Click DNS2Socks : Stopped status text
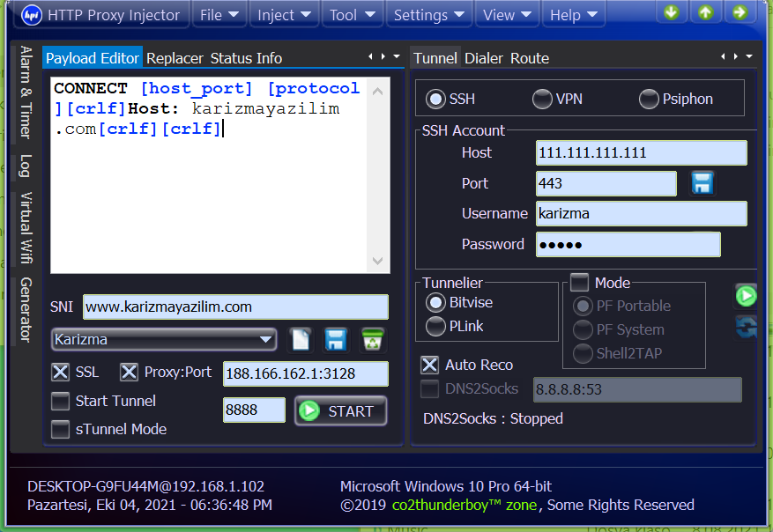 coord(493,418)
